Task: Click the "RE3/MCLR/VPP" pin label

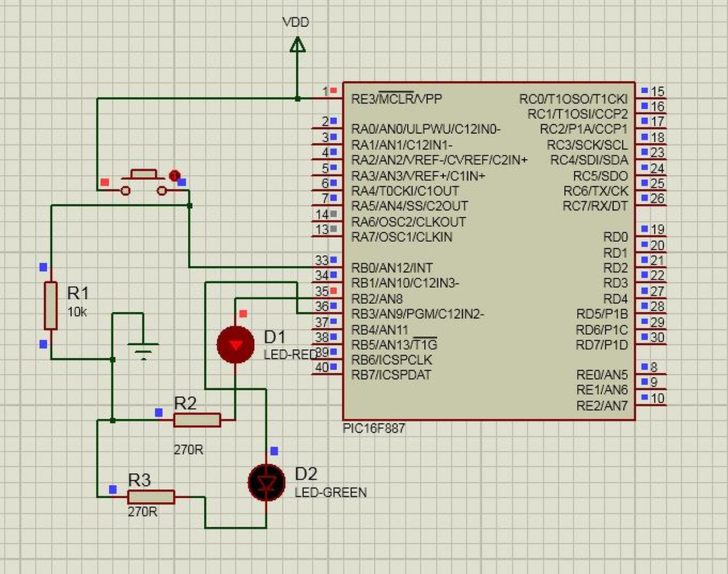Action: pos(396,98)
